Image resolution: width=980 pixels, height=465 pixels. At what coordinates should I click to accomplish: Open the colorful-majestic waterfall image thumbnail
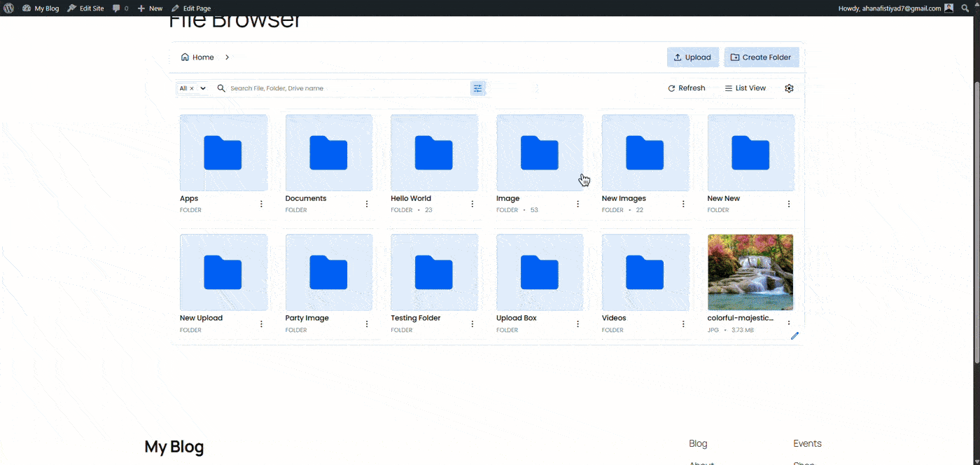click(x=750, y=272)
